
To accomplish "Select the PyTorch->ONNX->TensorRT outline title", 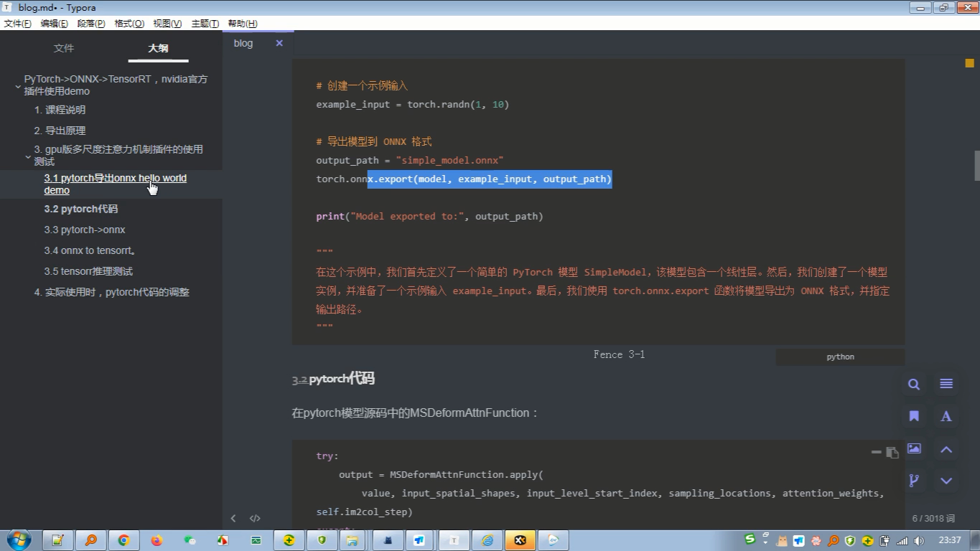I will pos(116,85).
